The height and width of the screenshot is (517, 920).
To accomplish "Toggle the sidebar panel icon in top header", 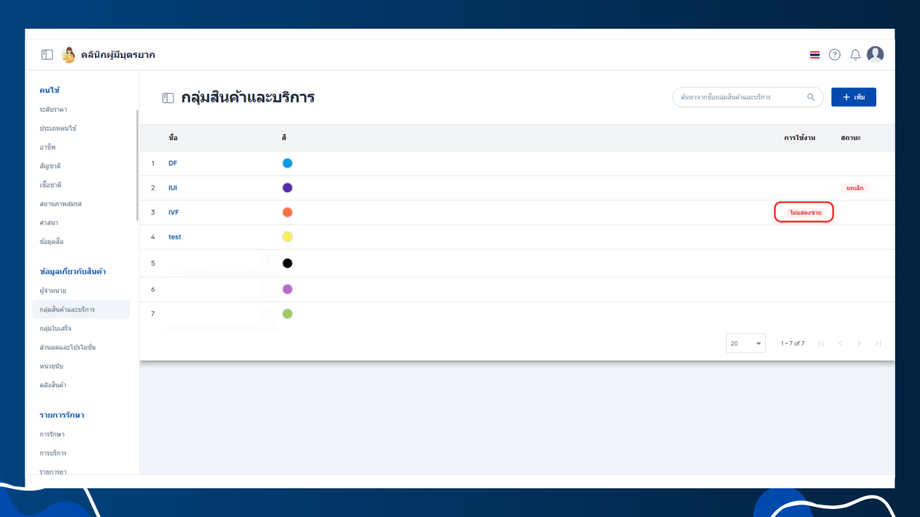I will point(47,55).
